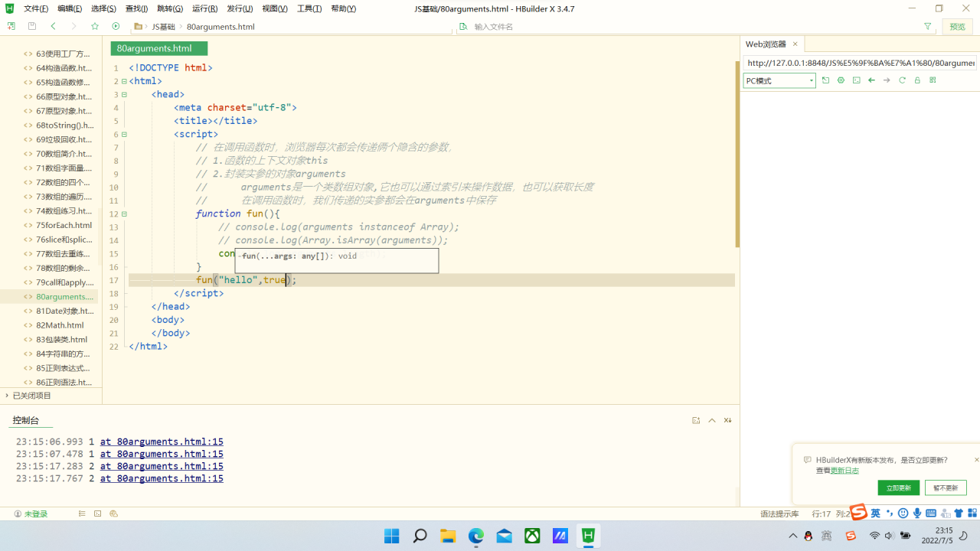The width and height of the screenshot is (980, 551).
Task: Click the new file toolbar icon
Action: coord(11,26)
